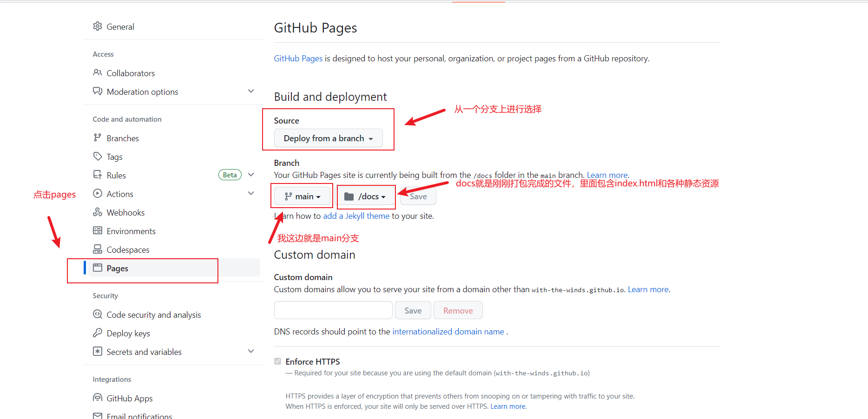868x419 pixels.
Task: Expand Secrets and variables chevron
Action: coord(251,351)
